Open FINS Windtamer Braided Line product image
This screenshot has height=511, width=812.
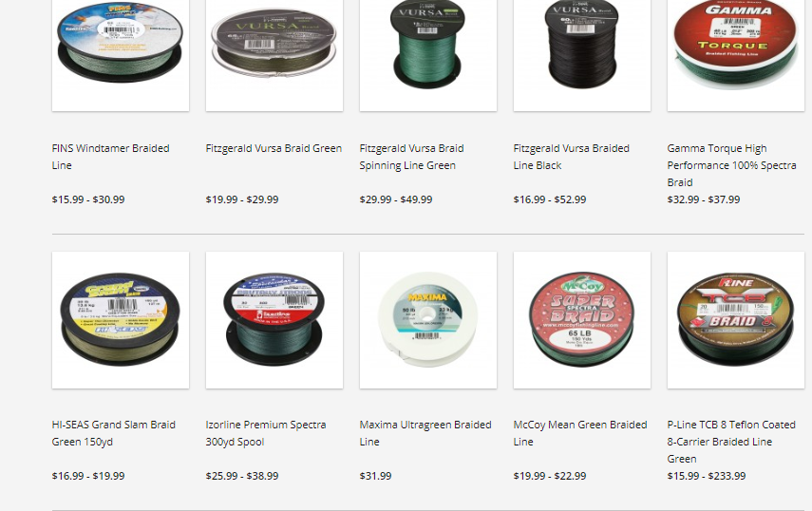coord(121,55)
